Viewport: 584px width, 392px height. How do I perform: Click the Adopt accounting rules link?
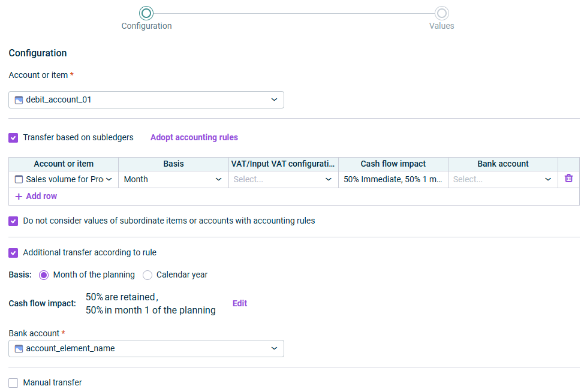tap(194, 137)
